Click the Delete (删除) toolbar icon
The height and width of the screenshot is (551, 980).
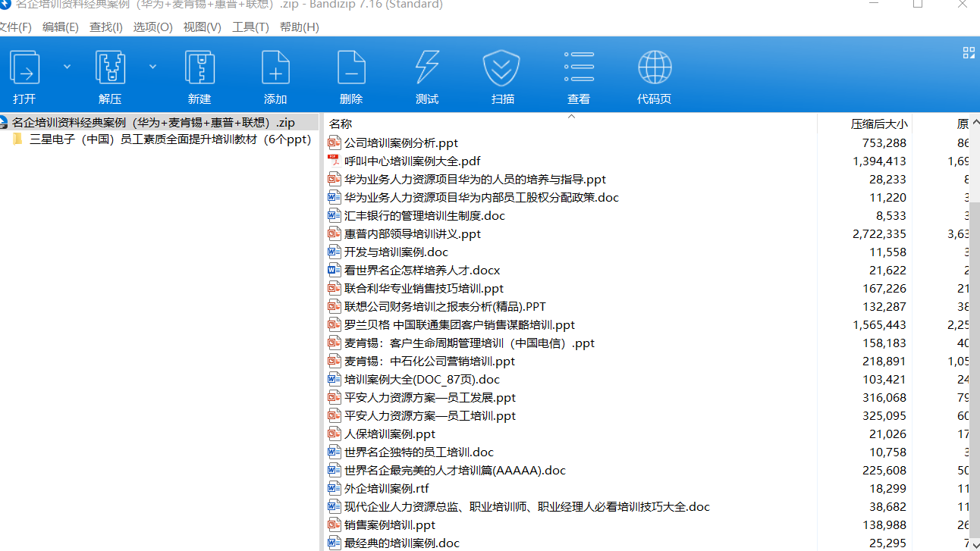(x=351, y=67)
